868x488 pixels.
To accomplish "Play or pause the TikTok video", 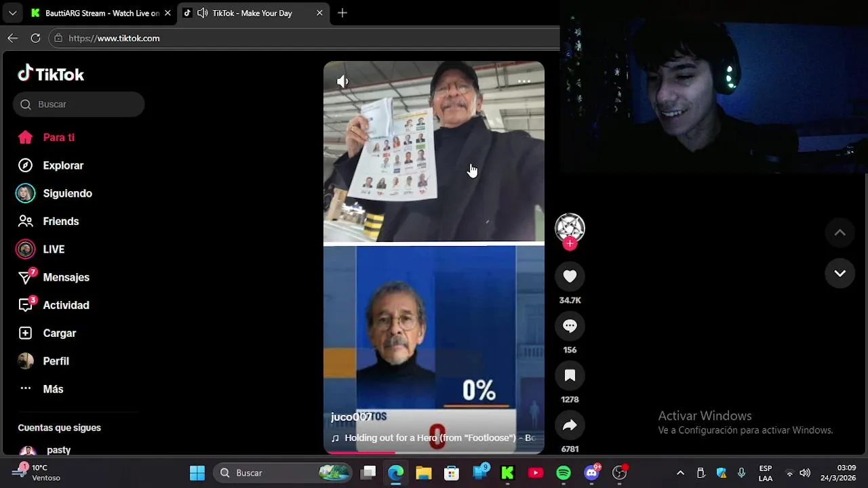I will pyautogui.click(x=434, y=258).
